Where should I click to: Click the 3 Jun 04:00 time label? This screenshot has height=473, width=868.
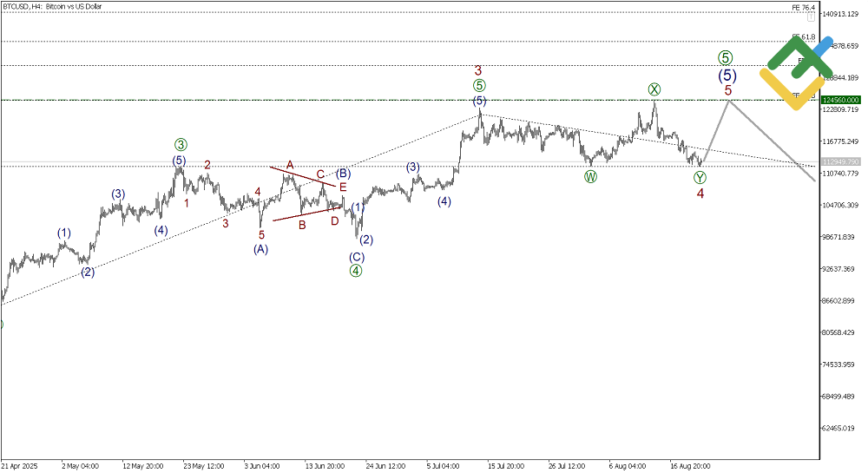[x=262, y=466]
